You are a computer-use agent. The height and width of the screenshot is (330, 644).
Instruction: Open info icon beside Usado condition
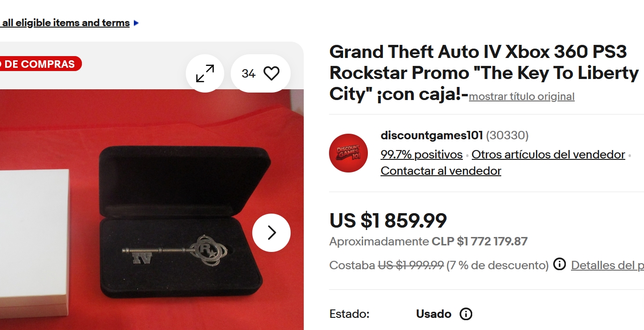466,314
